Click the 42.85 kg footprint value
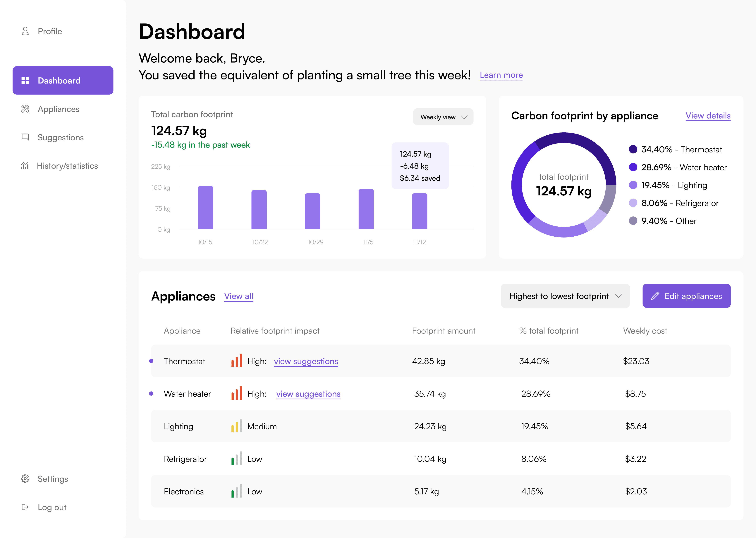The width and height of the screenshot is (756, 538). (x=429, y=361)
